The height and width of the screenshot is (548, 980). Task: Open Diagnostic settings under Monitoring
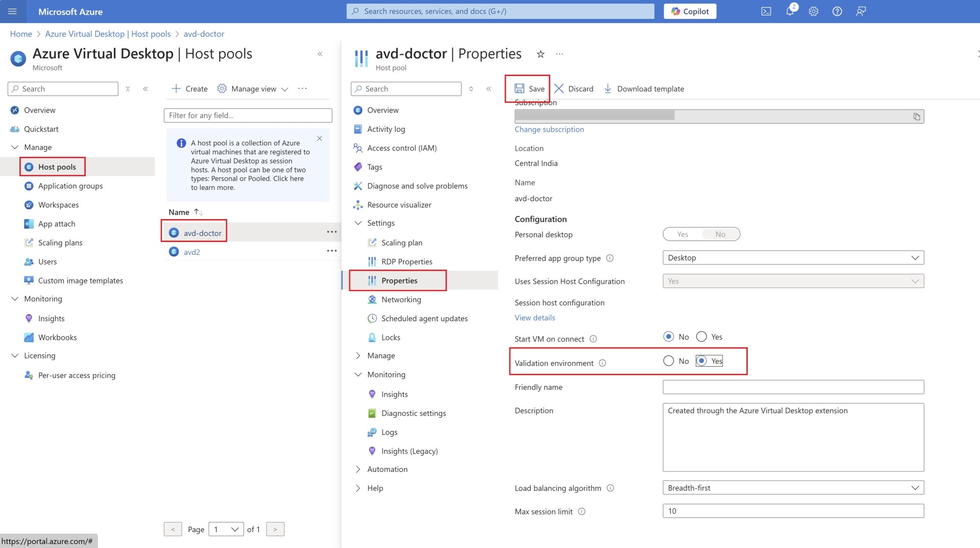coord(413,413)
